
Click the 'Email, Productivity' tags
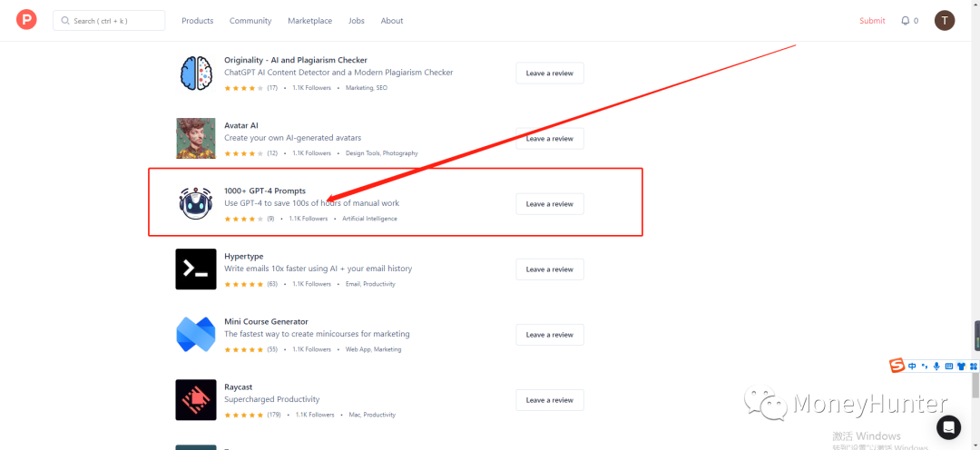(x=370, y=284)
